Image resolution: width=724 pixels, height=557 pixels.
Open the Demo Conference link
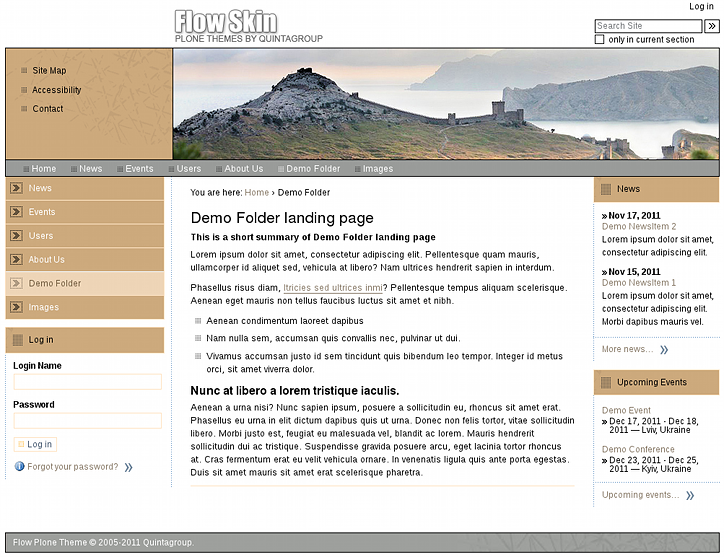coord(638,449)
